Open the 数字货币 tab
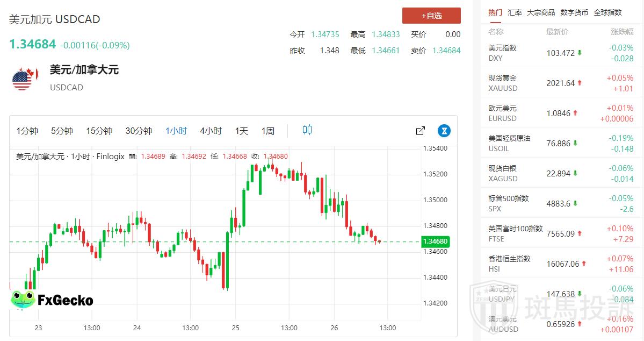644x341 pixels. click(574, 12)
